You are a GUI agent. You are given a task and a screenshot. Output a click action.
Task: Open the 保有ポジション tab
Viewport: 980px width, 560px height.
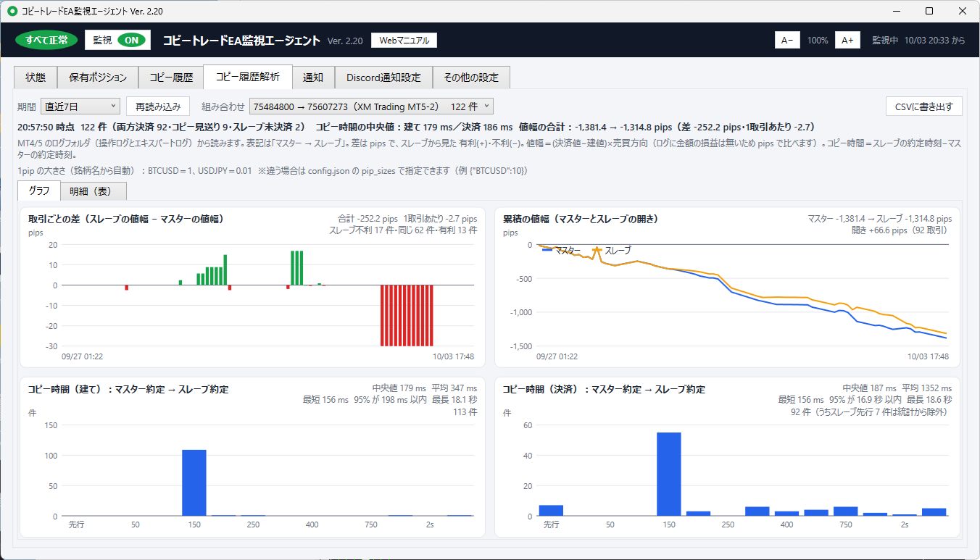pyautogui.click(x=98, y=78)
